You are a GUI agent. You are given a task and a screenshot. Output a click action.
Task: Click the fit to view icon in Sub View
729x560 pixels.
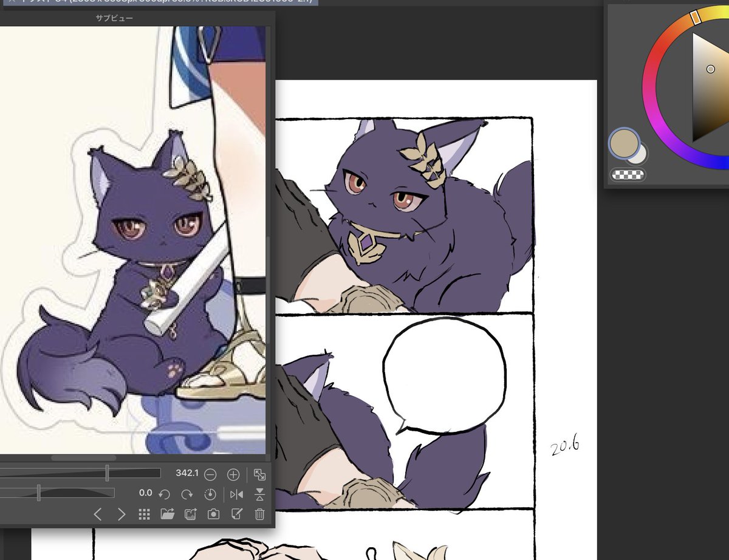coord(260,474)
